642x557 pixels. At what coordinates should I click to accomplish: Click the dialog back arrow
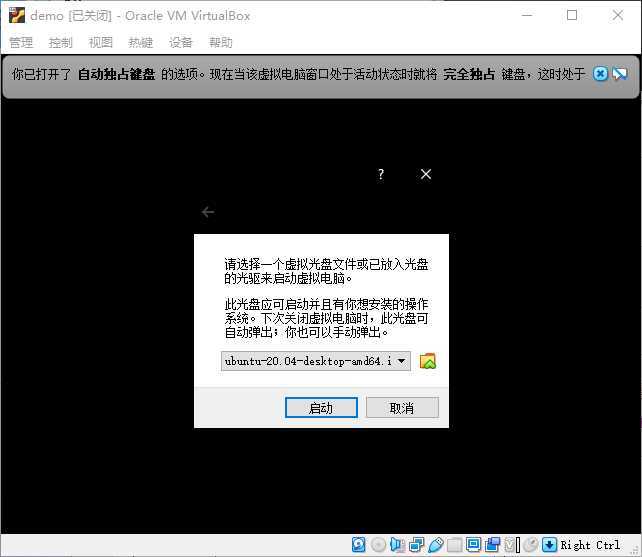(208, 212)
